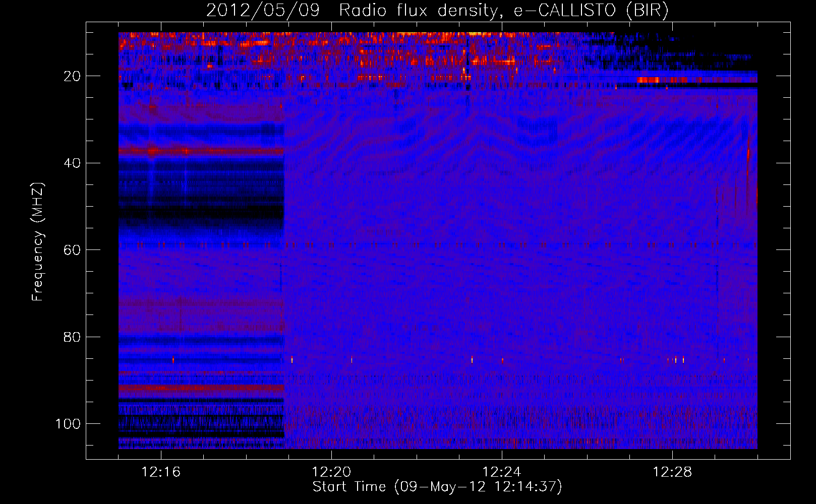
Task: Click the 12:24 time tick label
Action: coord(502,472)
